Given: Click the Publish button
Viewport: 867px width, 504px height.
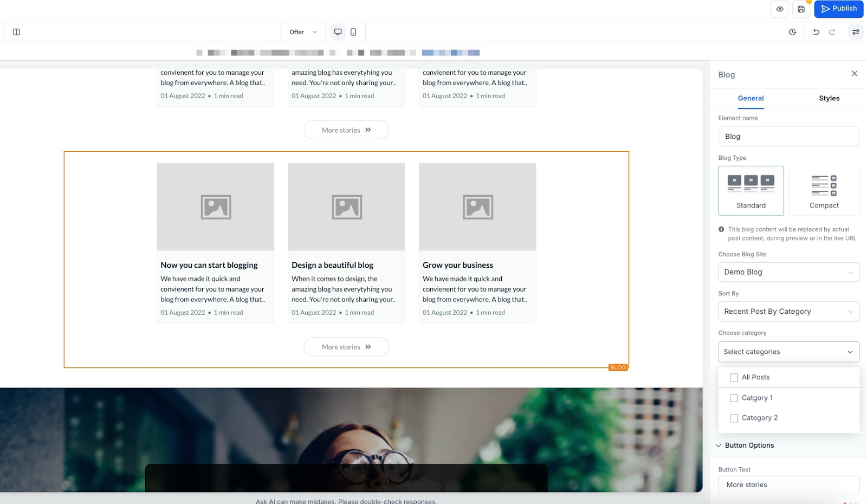Looking at the screenshot, I should [838, 9].
